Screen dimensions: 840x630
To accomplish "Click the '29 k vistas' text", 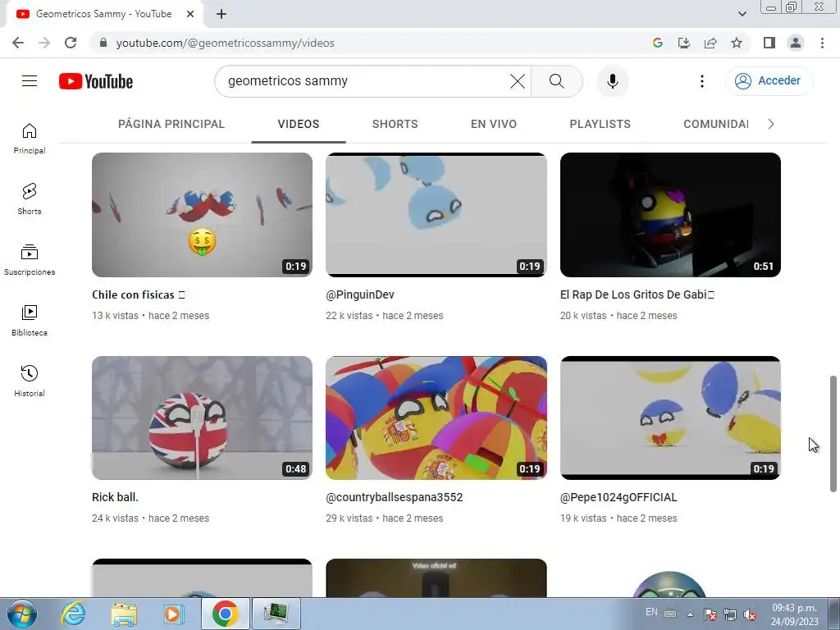I will [x=349, y=518].
